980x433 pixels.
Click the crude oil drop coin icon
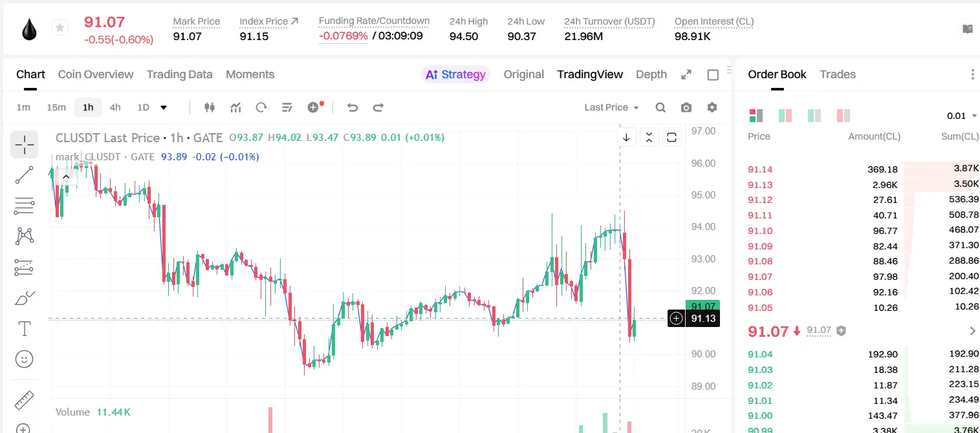coord(29,29)
